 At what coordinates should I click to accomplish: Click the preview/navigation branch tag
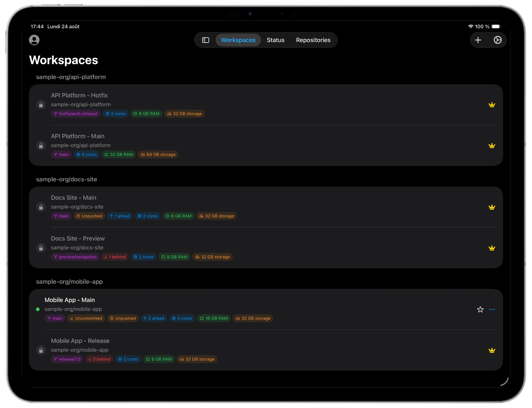75,257
